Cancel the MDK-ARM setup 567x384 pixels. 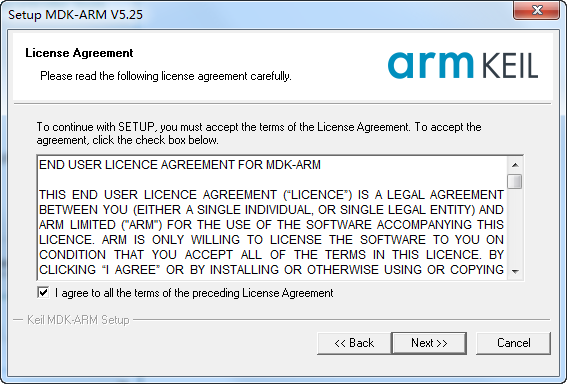point(513,343)
